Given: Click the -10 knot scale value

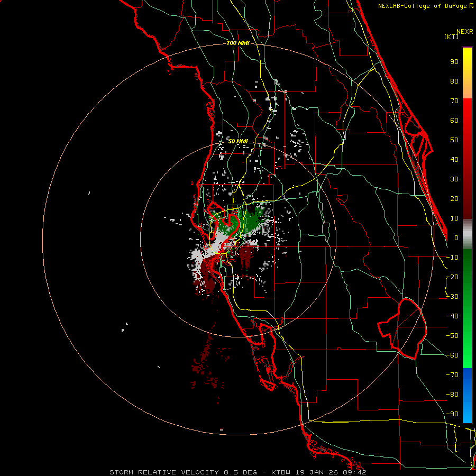Looking at the screenshot, I should click(x=452, y=258).
